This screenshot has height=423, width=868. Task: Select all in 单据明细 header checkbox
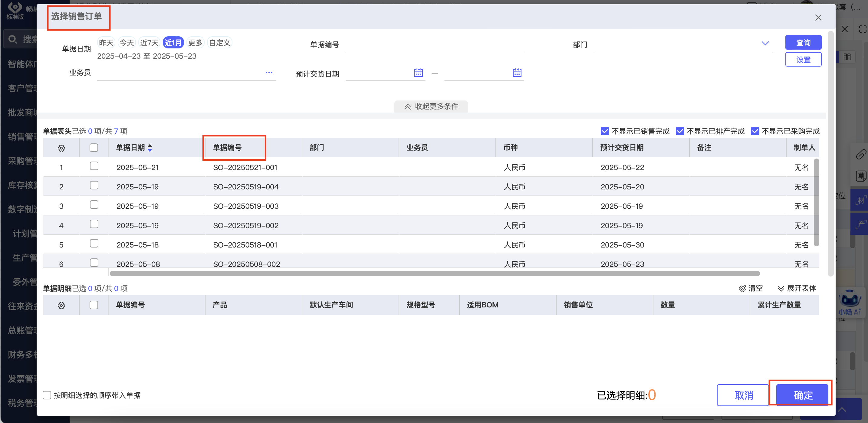coord(94,305)
